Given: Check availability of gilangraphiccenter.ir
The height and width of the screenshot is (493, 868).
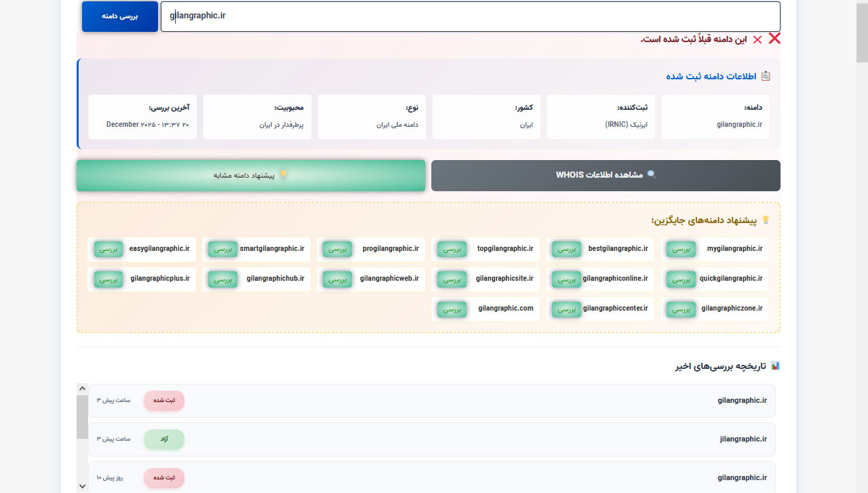Looking at the screenshot, I should click(566, 309).
